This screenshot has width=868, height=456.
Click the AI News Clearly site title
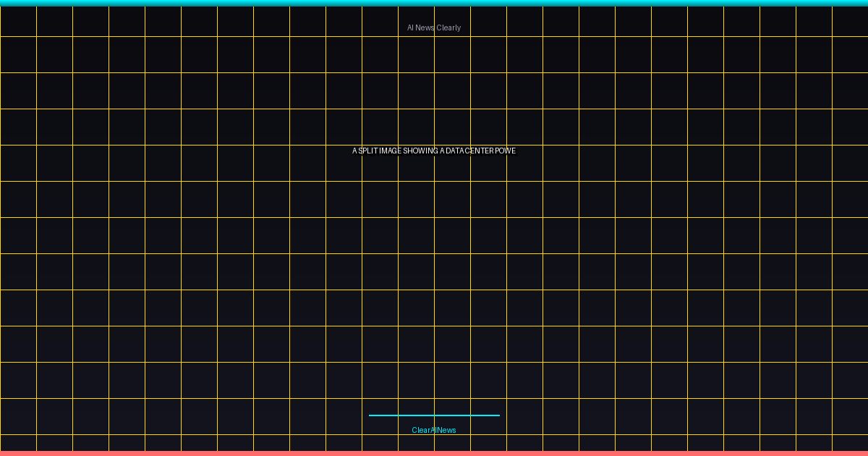[433, 28]
